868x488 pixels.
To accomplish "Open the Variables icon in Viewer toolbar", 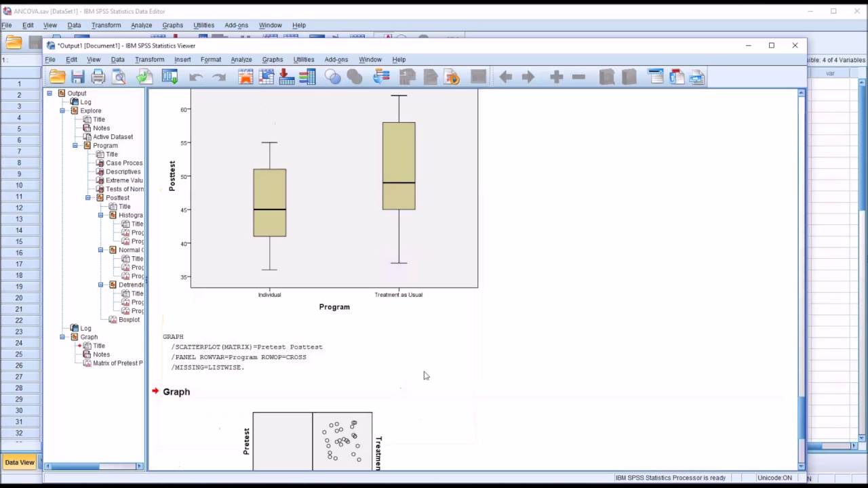I will (307, 77).
